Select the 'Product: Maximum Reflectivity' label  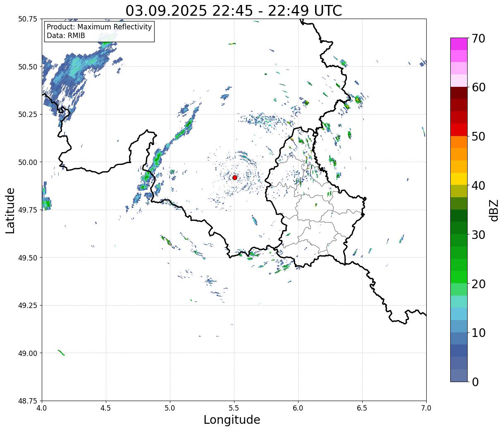point(99,27)
